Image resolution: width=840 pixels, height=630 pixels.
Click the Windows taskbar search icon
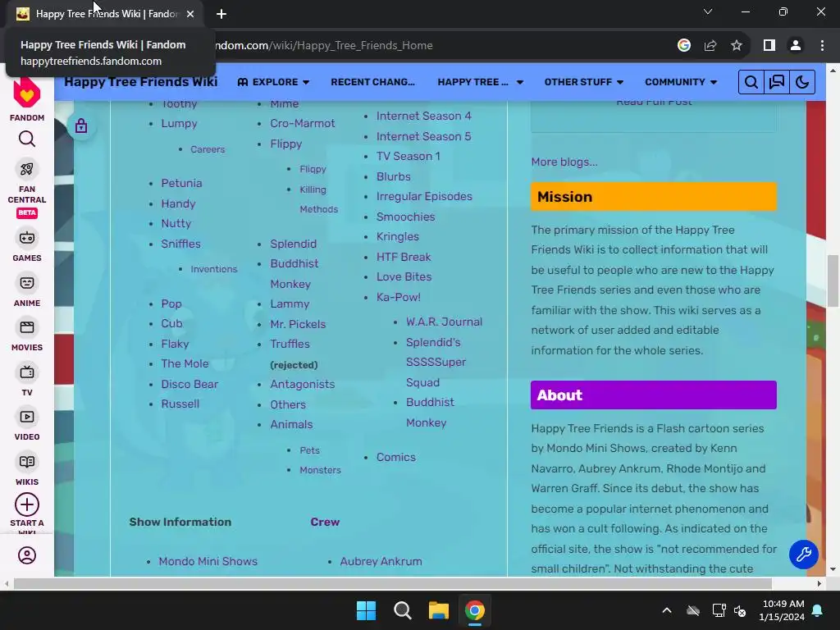tap(402, 610)
